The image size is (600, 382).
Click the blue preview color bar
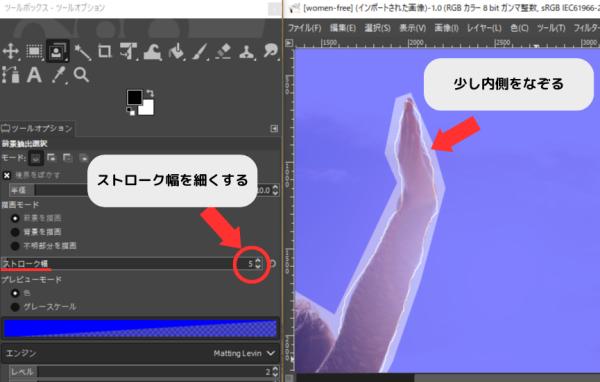pos(140,328)
